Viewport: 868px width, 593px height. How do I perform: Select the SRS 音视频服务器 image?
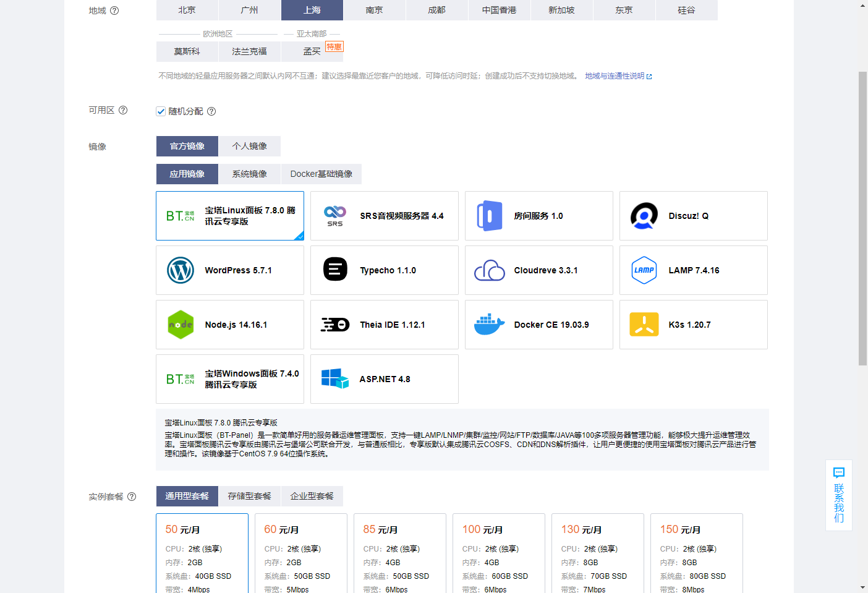384,216
